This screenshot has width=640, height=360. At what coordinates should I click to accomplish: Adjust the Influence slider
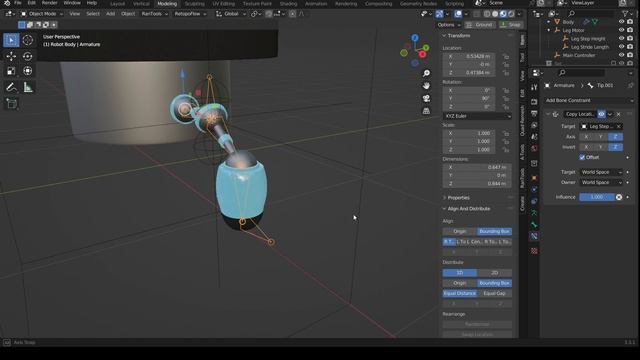pos(597,197)
